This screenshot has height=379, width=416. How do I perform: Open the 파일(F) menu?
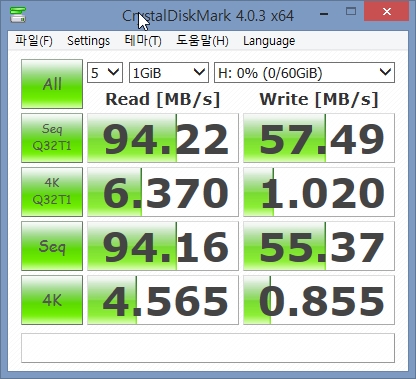point(34,41)
